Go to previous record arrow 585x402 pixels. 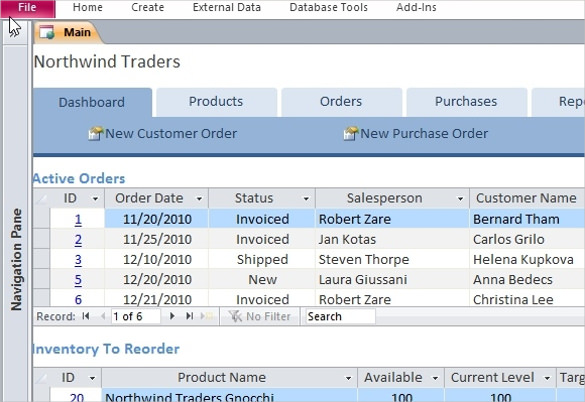pos(103,316)
